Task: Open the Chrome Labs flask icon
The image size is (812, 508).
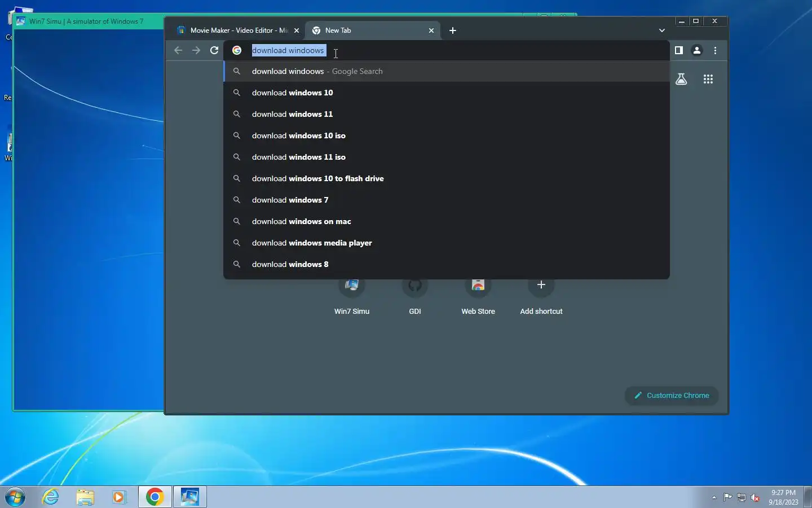Action: coord(681,79)
